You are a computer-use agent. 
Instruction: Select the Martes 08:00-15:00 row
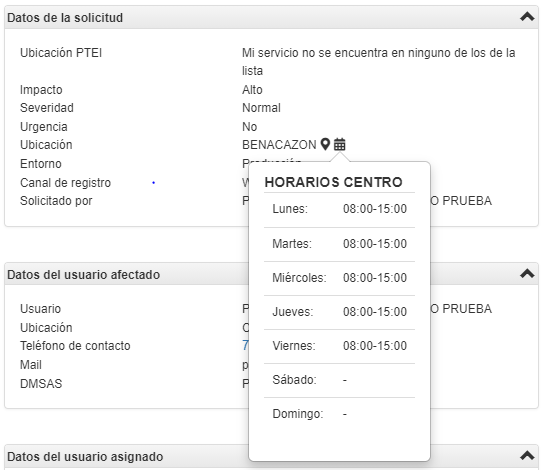pyautogui.click(x=340, y=244)
